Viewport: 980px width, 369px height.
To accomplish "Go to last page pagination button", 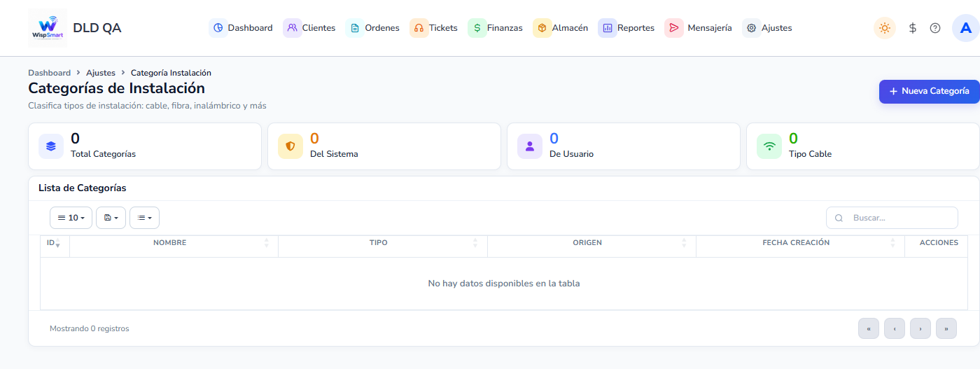I will pyautogui.click(x=946, y=328).
